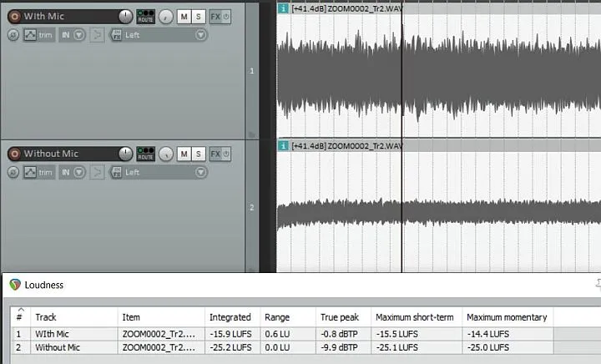Screen dimensions: 601x364
Task: Mute the With Mic track
Action: 184,16
